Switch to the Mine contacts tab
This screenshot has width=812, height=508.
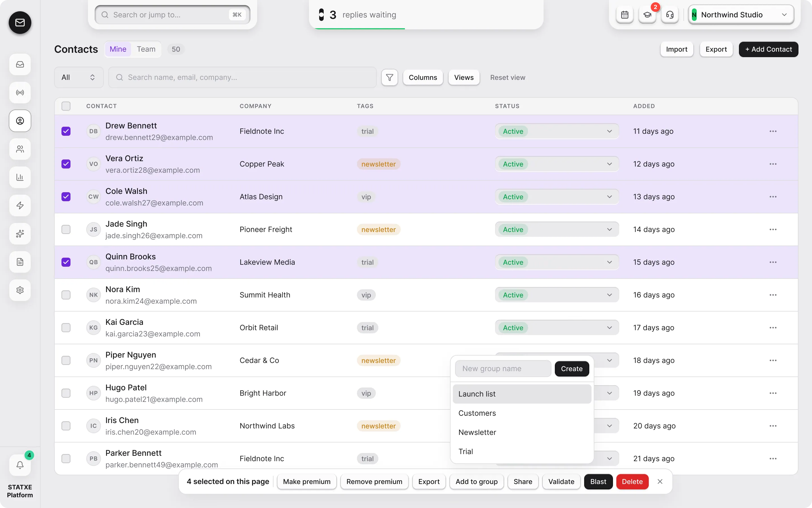118,49
